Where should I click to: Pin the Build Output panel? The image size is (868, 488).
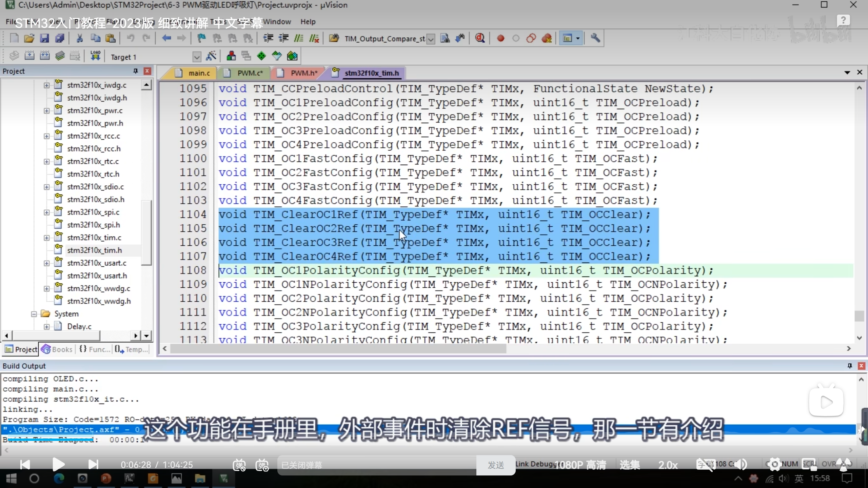tap(850, 366)
